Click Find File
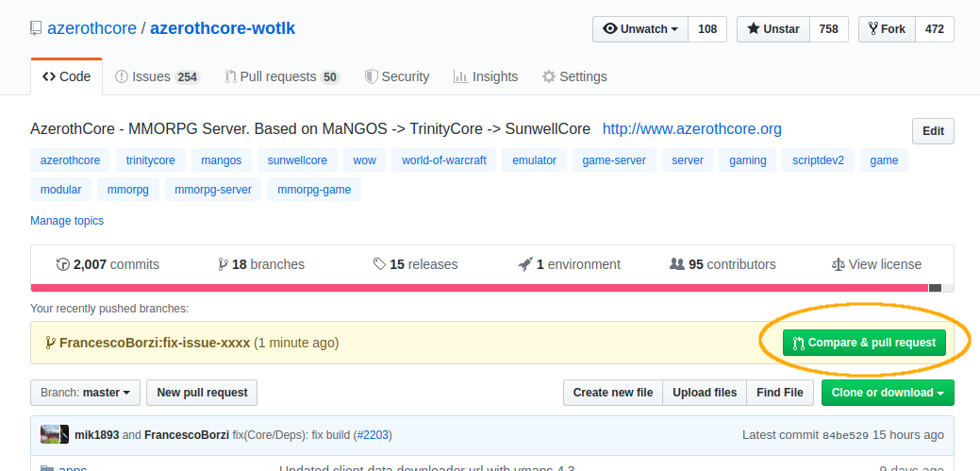This screenshot has height=471, width=980. (x=780, y=393)
